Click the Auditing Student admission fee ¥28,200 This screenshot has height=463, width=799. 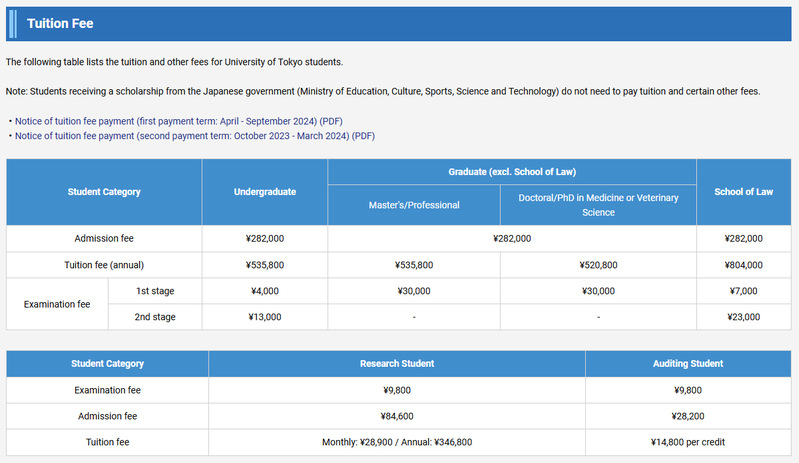688,416
